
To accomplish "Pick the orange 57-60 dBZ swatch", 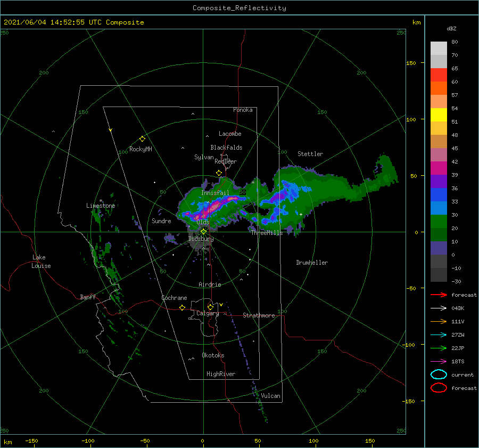I will pyautogui.click(x=439, y=88).
